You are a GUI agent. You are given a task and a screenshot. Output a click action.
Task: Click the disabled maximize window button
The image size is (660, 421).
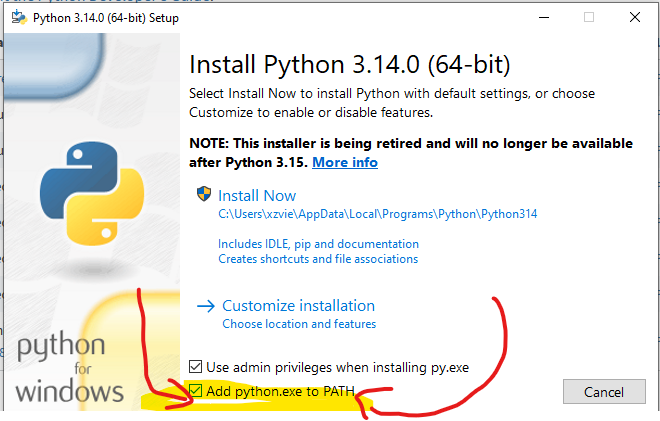[589, 17]
